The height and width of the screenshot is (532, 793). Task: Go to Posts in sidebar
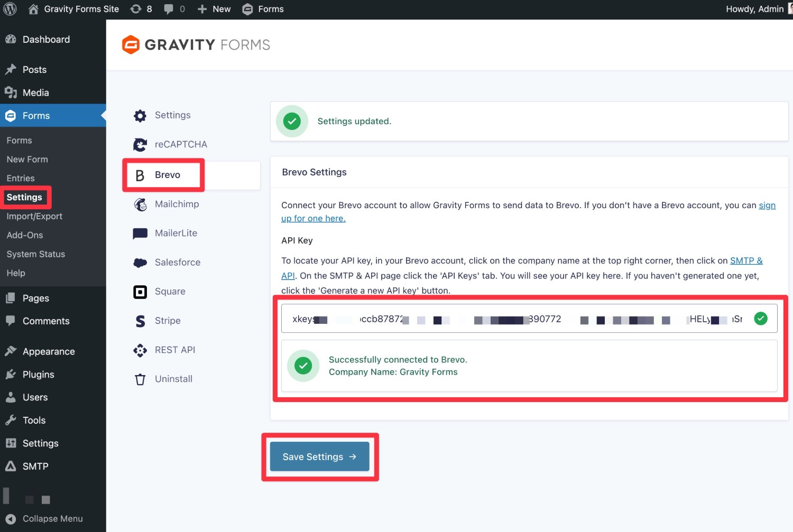53,70
